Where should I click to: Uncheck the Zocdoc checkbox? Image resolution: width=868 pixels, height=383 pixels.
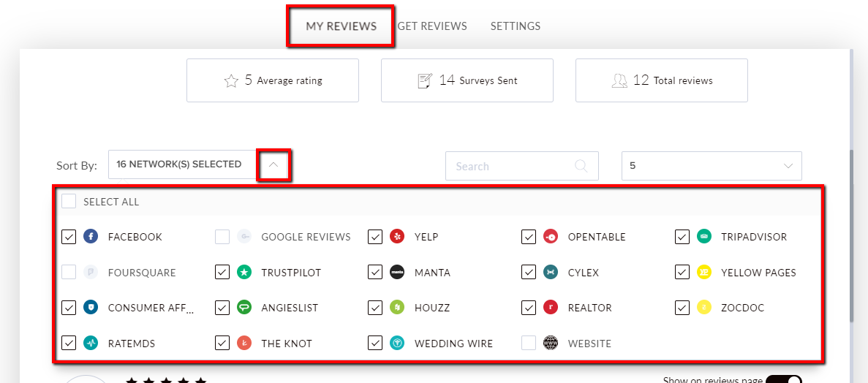(682, 308)
